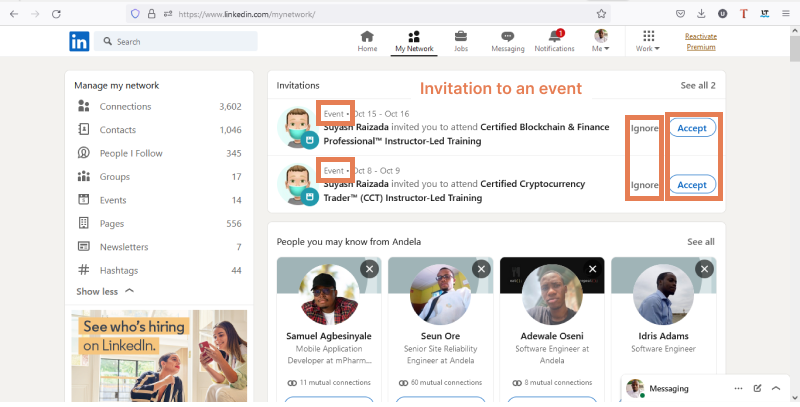Select the My Network tab
Viewport: 800px width, 407px height.
(414, 42)
